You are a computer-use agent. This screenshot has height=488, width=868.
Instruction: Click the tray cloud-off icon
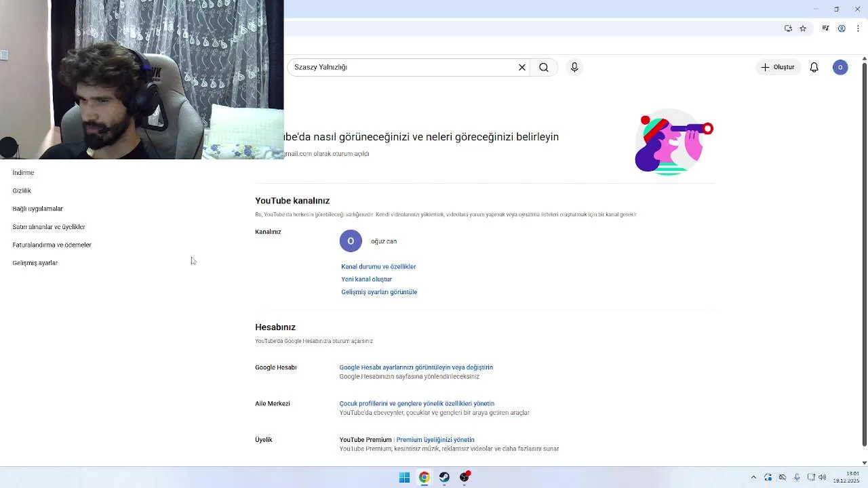click(782, 477)
